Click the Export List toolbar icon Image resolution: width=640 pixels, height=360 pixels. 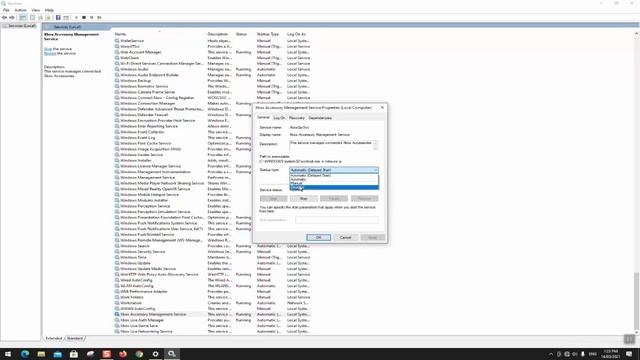[x=48, y=18]
